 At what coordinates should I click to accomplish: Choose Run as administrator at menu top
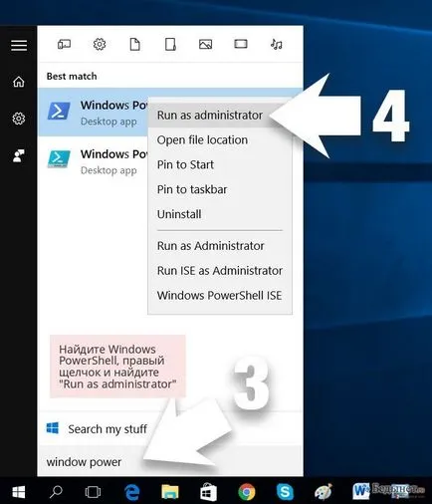tap(210, 116)
